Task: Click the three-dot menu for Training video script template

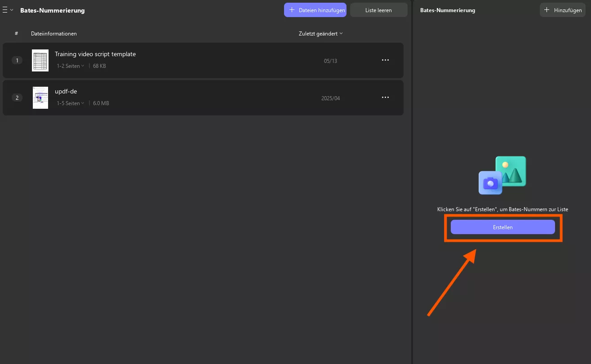Action: pyautogui.click(x=385, y=60)
